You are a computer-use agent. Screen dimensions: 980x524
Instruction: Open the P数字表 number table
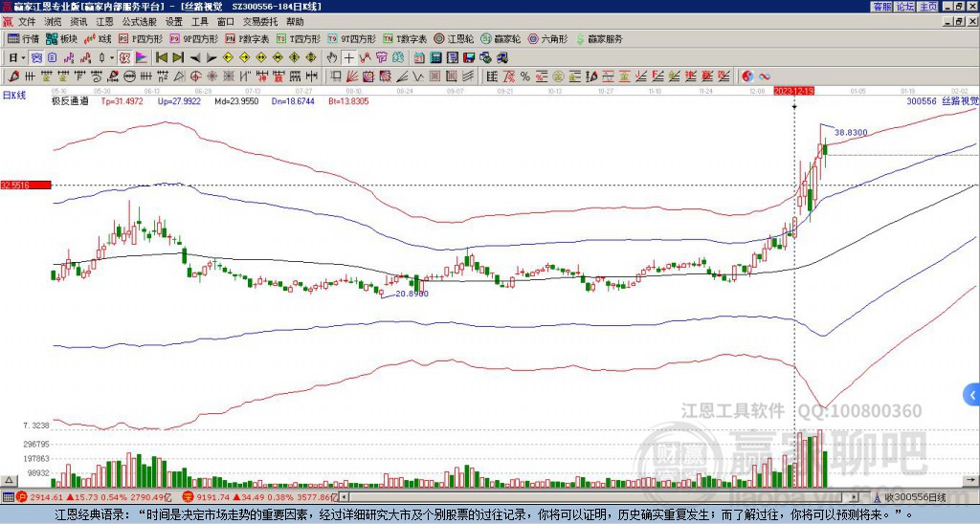248,38
